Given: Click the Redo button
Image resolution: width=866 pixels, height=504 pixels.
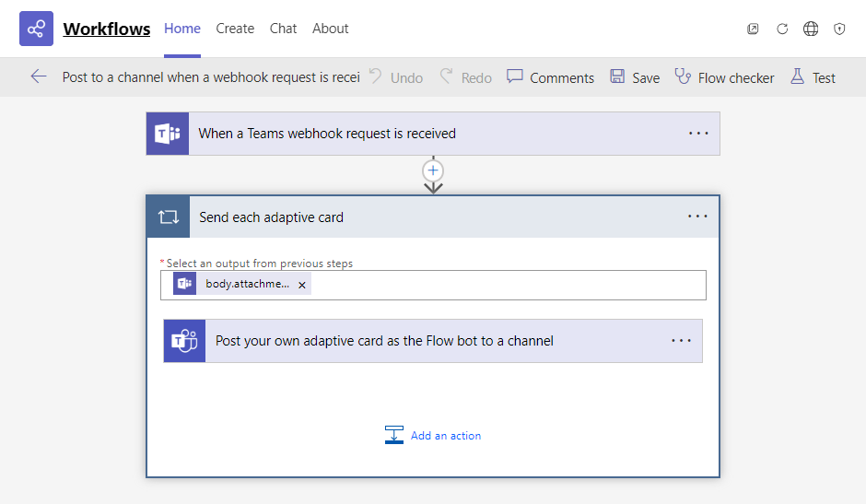Looking at the screenshot, I should point(465,77).
